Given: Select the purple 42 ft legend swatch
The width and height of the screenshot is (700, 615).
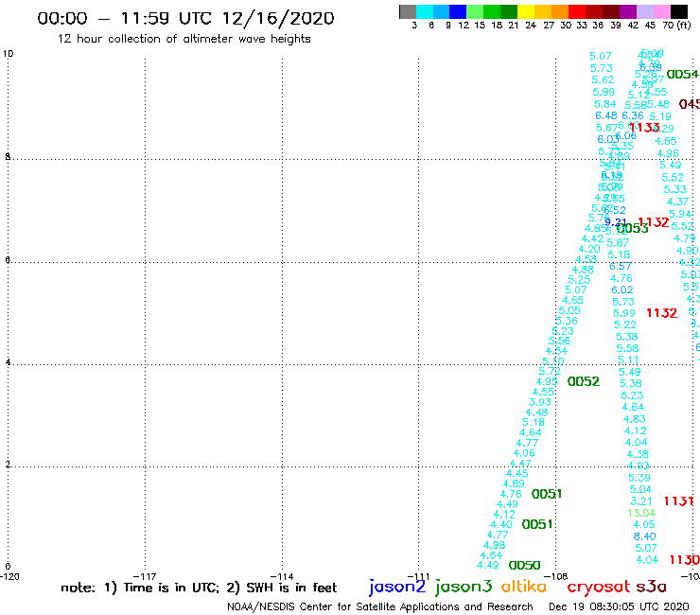Looking at the screenshot, I should pos(628,11).
